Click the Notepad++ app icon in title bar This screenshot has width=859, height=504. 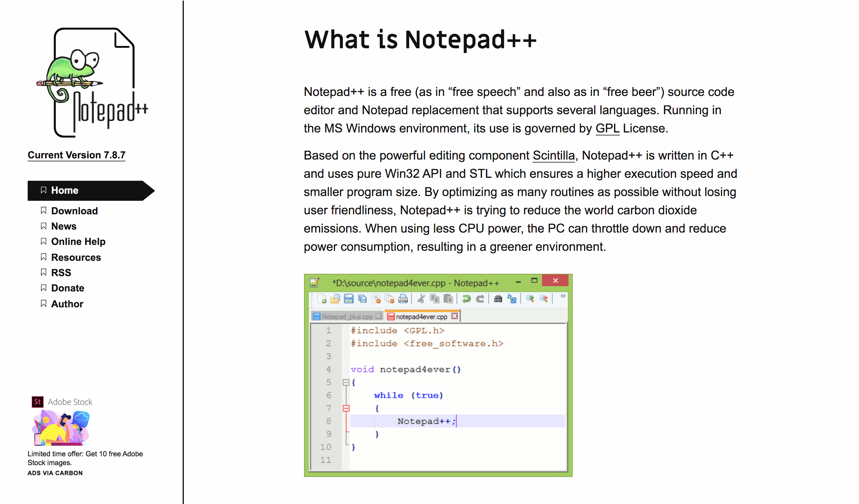pos(314,282)
